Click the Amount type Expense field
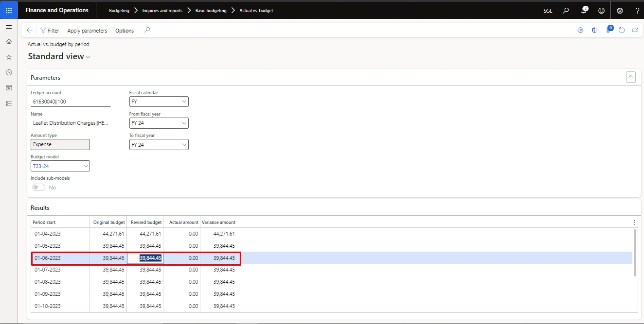The image size is (644, 324). click(x=60, y=145)
